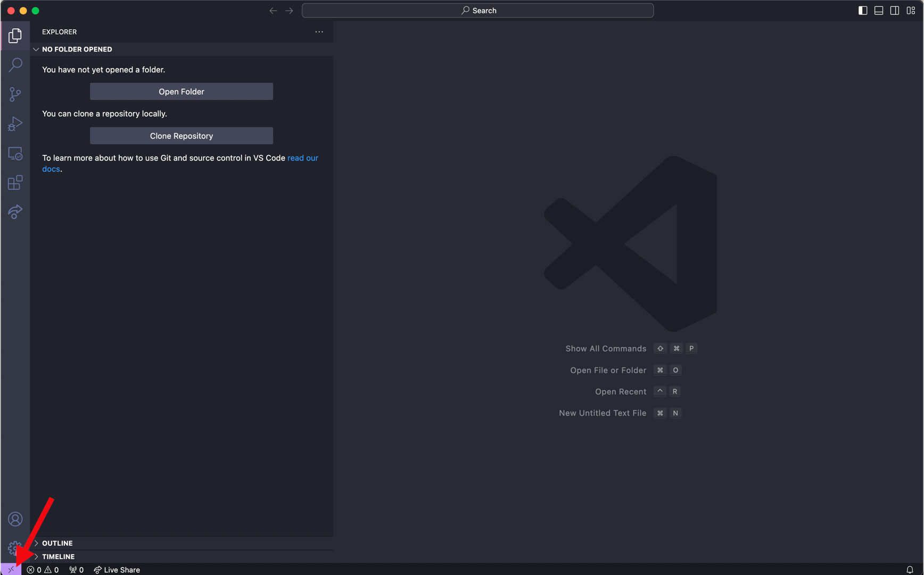924x575 pixels.
Task: Collapse the No Folder Opened section
Action: pos(181,50)
